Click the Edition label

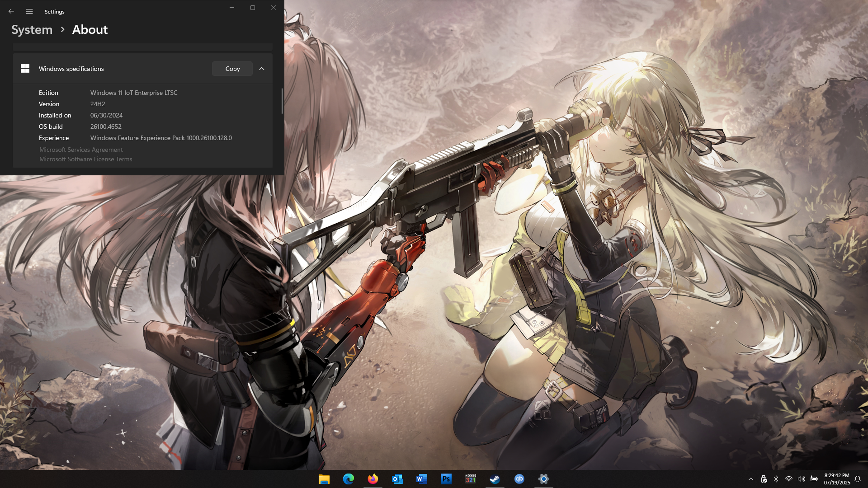point(48,93)
